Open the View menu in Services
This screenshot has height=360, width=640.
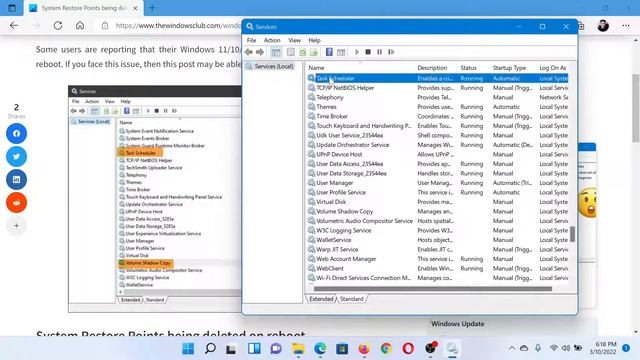pyautogui.click(x=294, y=40)
